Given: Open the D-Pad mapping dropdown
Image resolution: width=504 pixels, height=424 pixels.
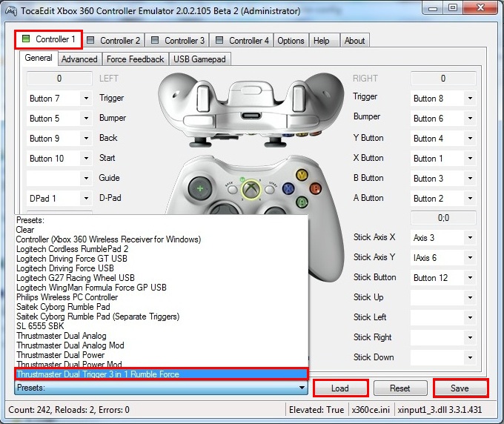Looking at the screenshot, I should point(86,199).
